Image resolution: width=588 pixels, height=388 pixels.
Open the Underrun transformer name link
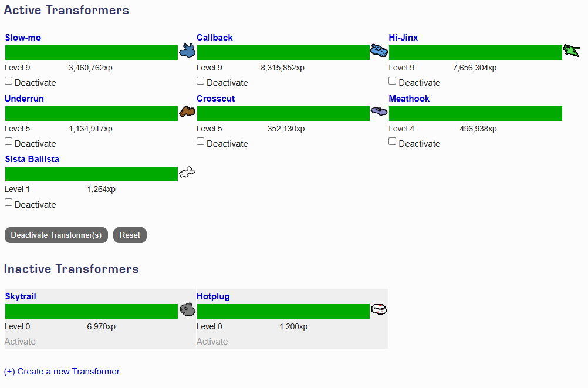[24, 99]
